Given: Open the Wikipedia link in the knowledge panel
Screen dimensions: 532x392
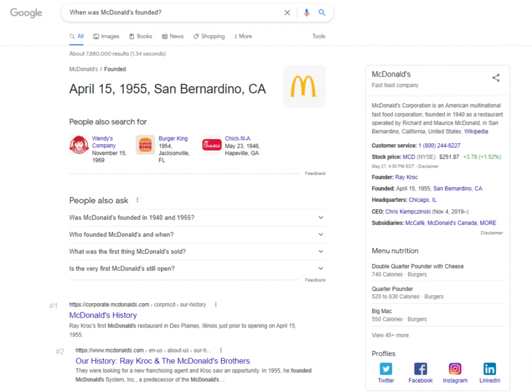Looking at the screenshot, I should (476, 131).
